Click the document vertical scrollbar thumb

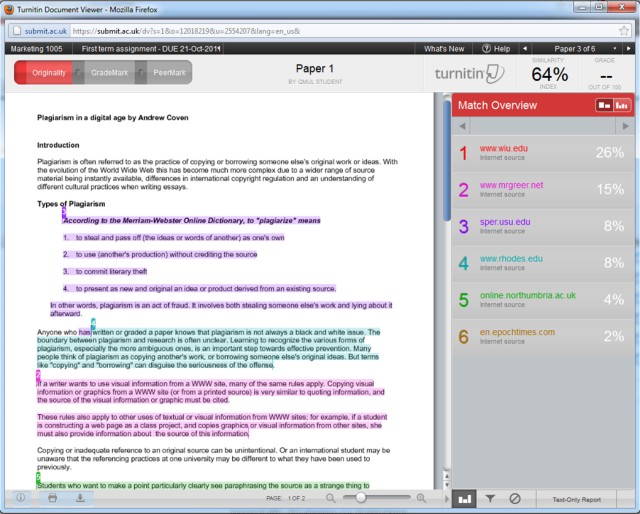(447, 161)
